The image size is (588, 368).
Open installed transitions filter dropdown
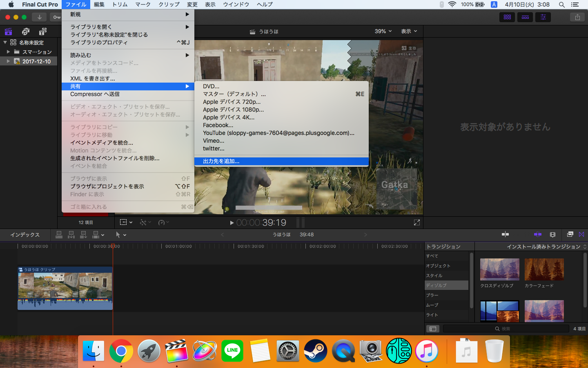point(547,247)
